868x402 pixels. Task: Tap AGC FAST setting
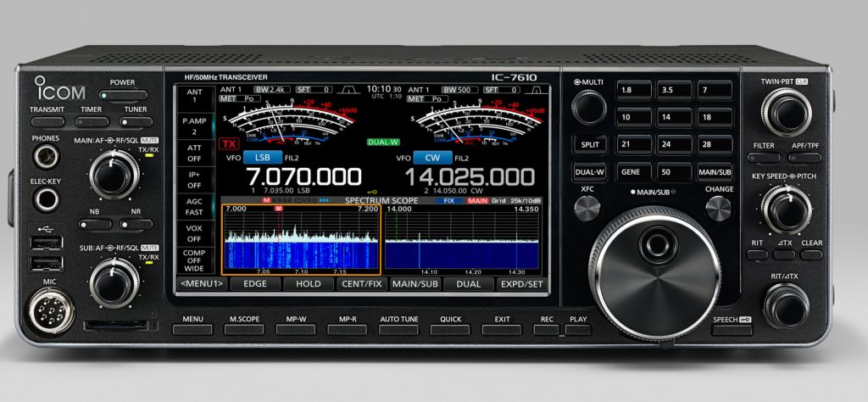tap(194, 207)
